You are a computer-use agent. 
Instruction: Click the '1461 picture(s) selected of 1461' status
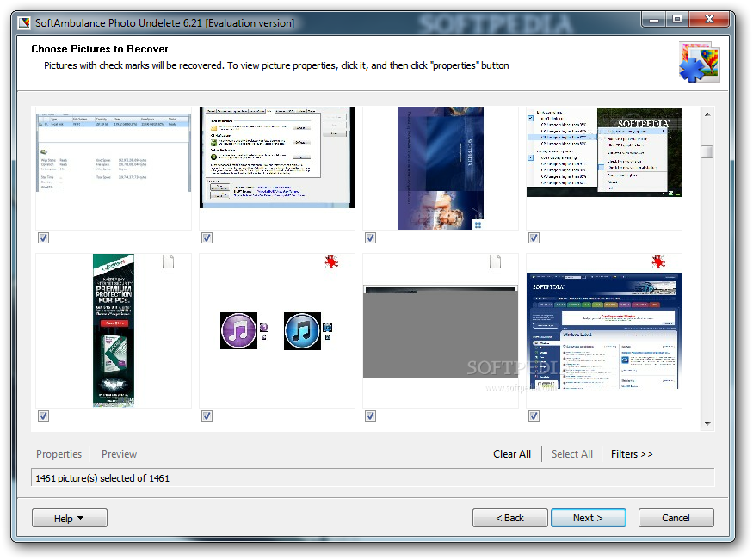[102, 478]
